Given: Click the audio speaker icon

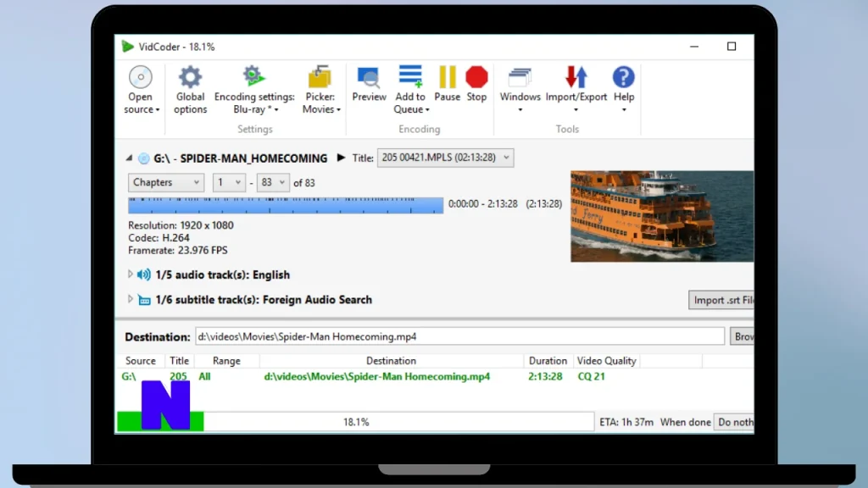Looking at the screenshot, I should (144, 274).
